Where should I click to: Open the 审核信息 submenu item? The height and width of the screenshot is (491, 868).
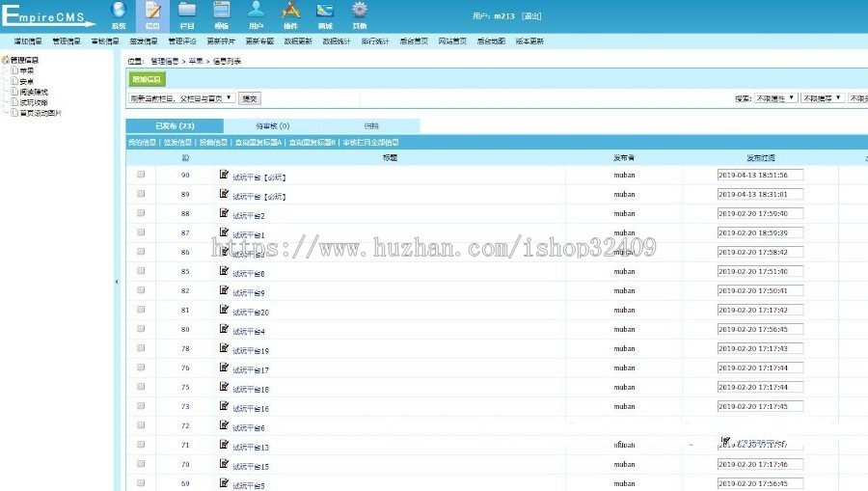point(105,41)
